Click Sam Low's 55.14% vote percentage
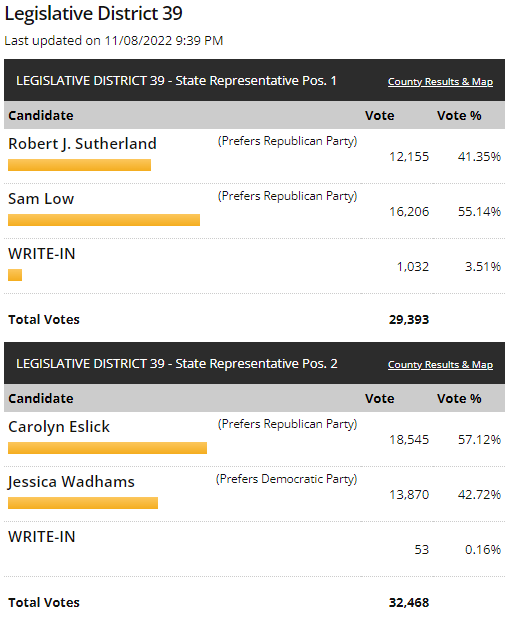The height and width of the screenshot is (620, 511). 479,212
